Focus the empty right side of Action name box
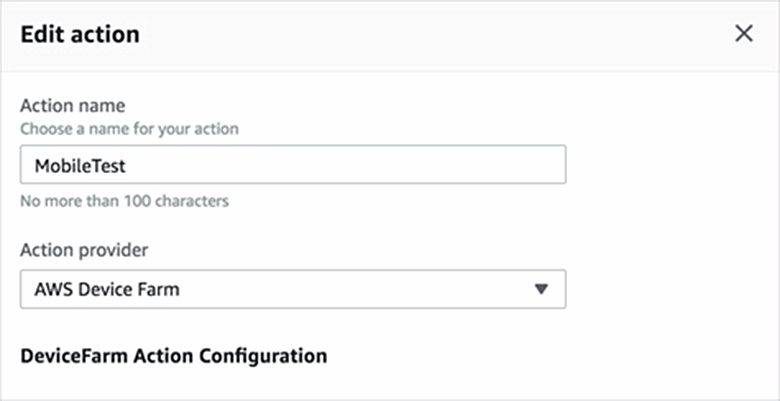Image resolution: width=780 pixels, height=401 pixels. coord(450,165)
